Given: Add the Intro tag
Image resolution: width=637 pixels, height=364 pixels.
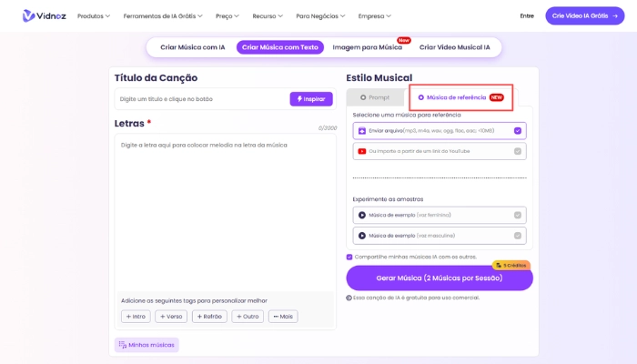Looking at the screenshot, I should [136, 317].
